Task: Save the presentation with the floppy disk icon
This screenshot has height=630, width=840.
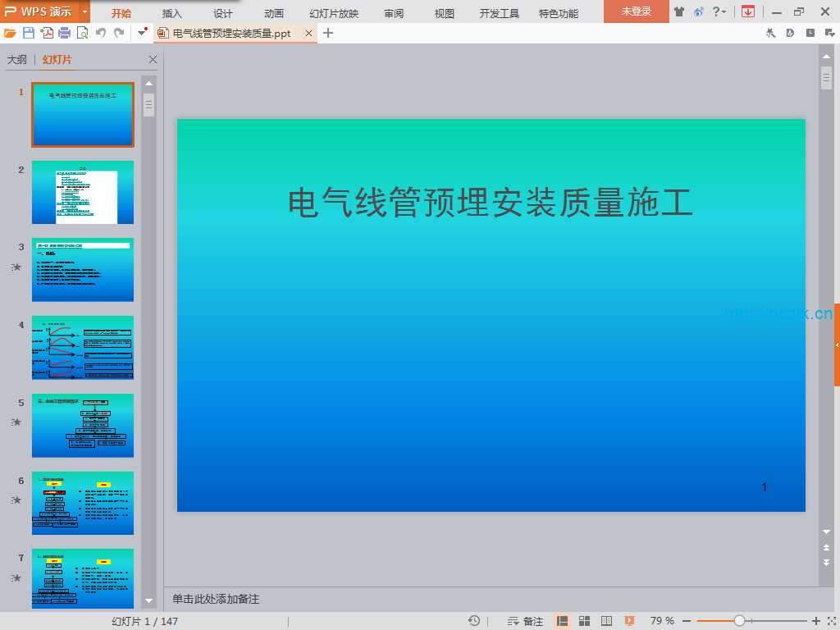Action: 29,33
